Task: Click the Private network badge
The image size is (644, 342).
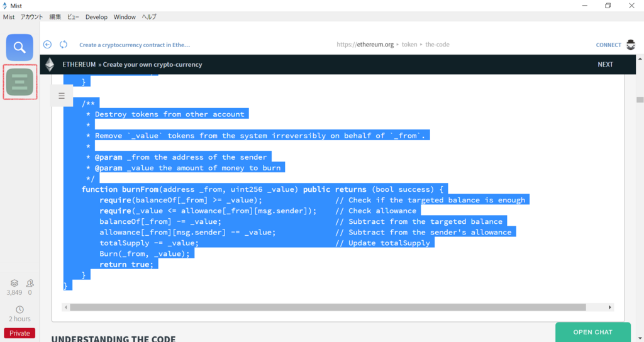Action: (19, 333)
